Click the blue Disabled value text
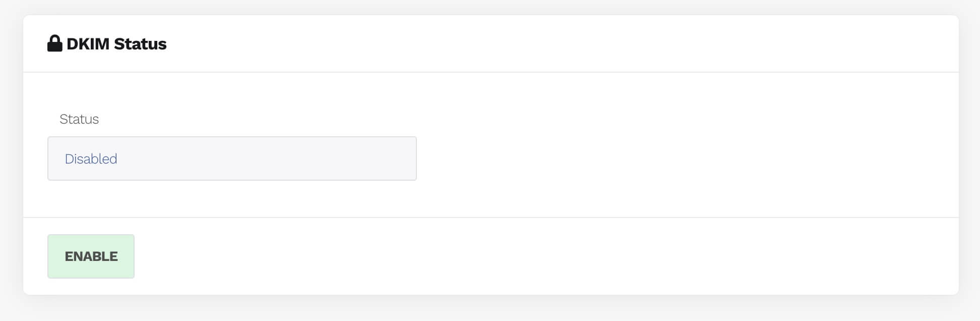980x321 pixels. [91, 159]
